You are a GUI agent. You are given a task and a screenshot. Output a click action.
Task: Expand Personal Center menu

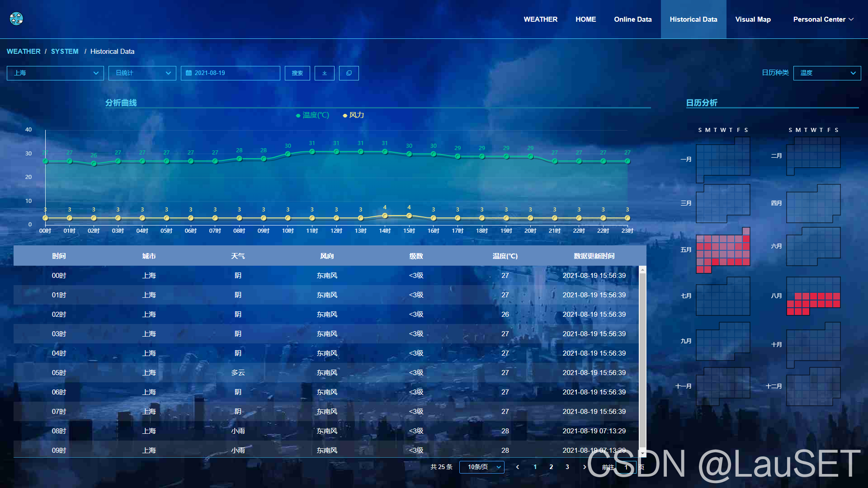click(x=823, y=19)
